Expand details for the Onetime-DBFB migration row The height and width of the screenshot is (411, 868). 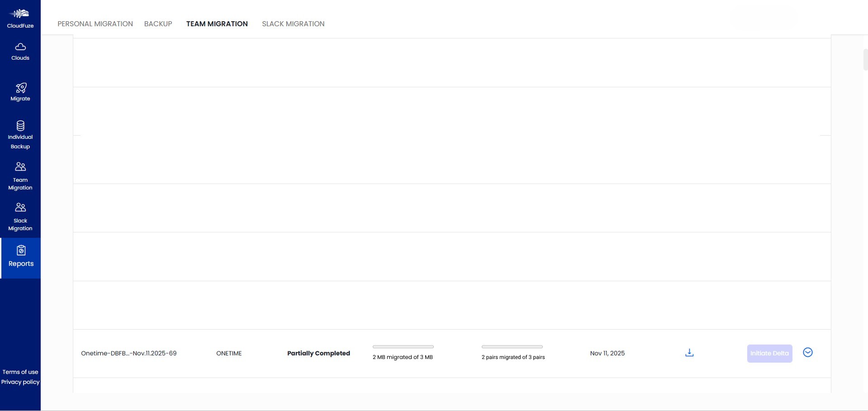[x=808, y=353]
